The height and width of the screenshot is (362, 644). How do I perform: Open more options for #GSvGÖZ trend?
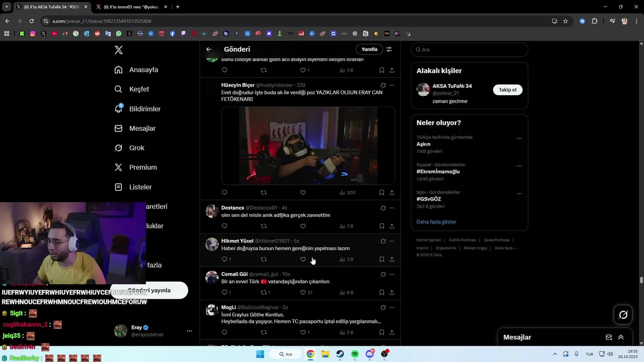[519, 194]
